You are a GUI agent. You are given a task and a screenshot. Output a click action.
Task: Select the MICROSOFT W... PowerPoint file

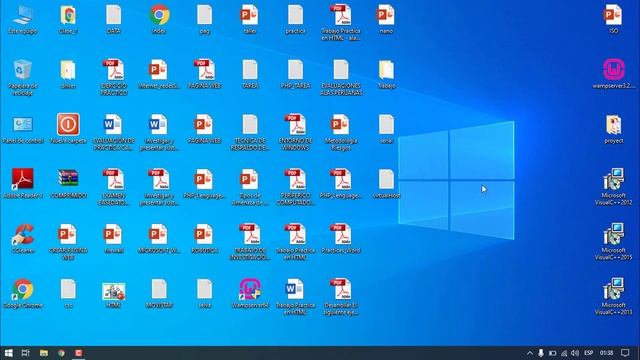159,238
